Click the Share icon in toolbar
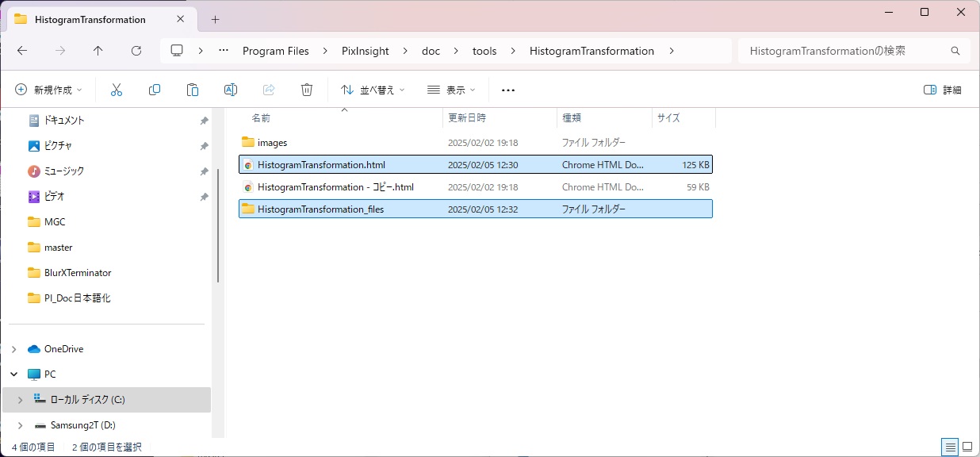 (269, 90)
